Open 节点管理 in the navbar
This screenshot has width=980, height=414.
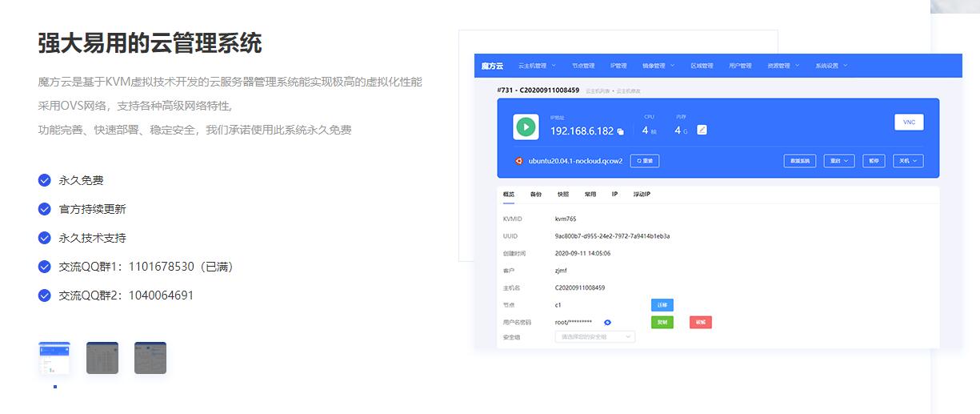pyautogui.click(x=583, y=66)
